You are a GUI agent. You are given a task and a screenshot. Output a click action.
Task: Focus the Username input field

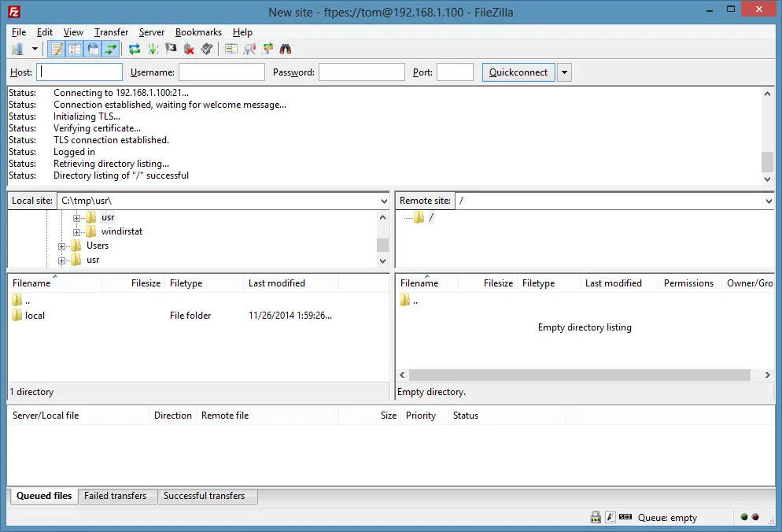[221, 72]
